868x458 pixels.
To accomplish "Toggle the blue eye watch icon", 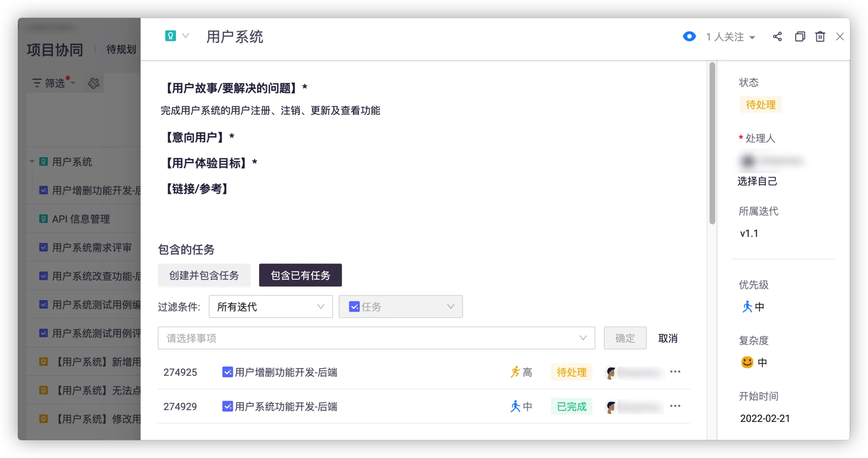I will point(689,37).
